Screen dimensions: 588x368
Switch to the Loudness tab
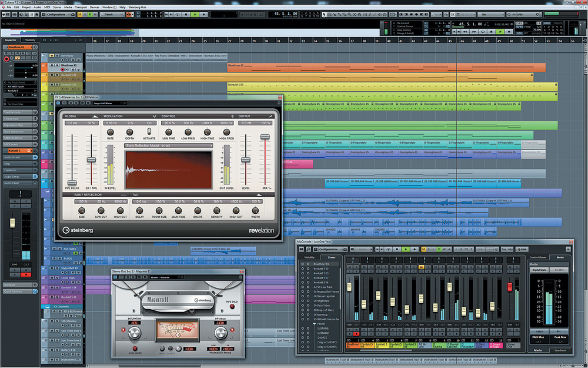tap(560, 350)
